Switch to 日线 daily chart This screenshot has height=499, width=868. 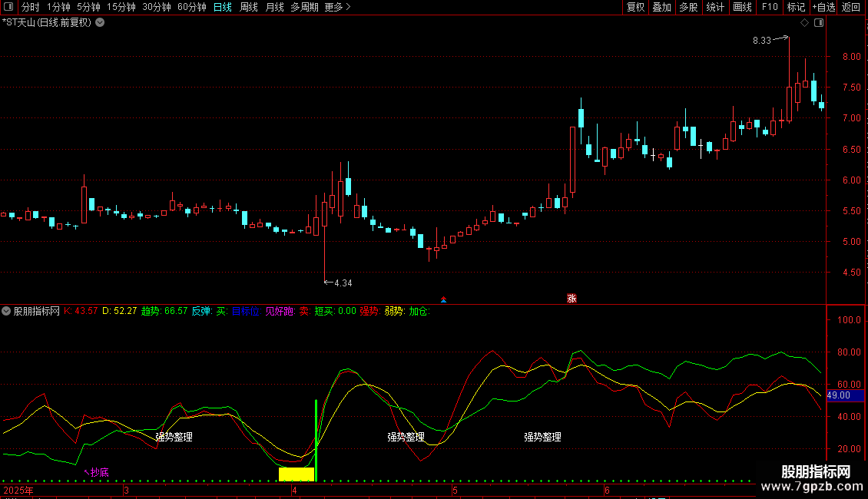[223, 7]
